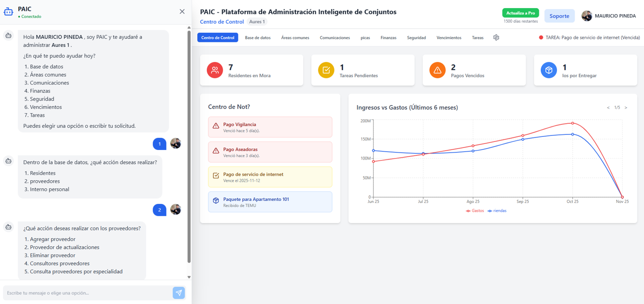Open the Pago de servicio de internet notification

point(270,177)
